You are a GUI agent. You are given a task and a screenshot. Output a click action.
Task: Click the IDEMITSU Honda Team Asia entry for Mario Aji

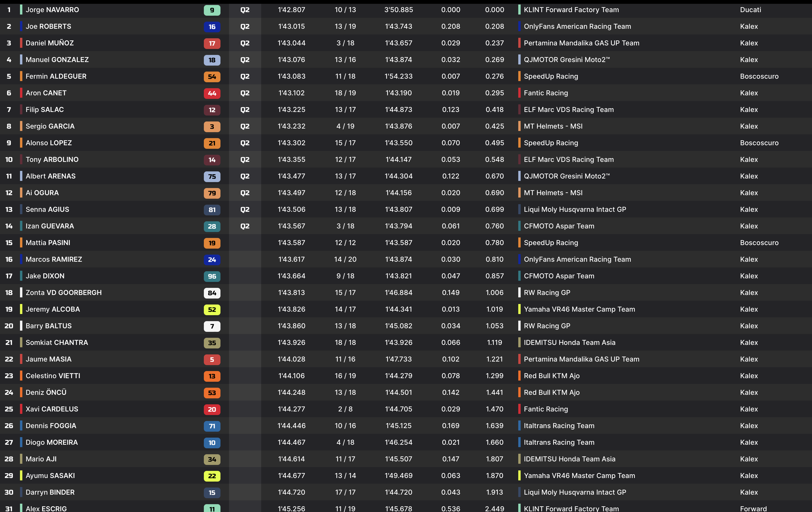(570, 459)
